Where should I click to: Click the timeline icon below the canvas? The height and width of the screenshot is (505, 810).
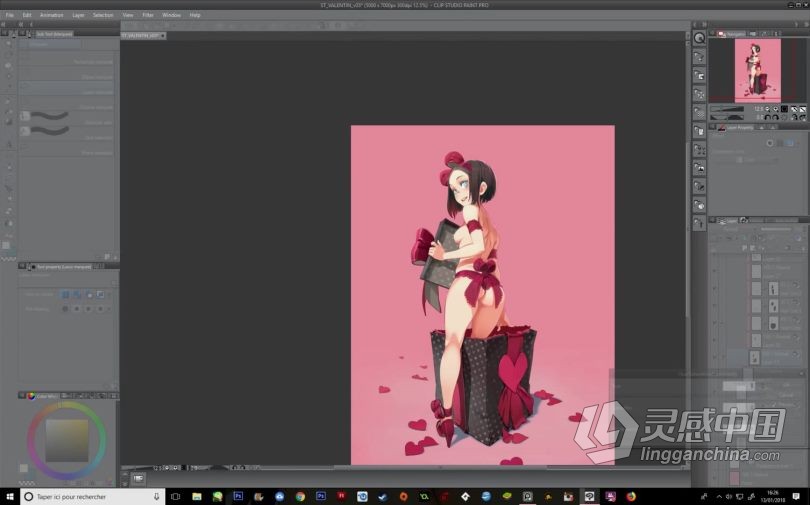pos(138,479)
